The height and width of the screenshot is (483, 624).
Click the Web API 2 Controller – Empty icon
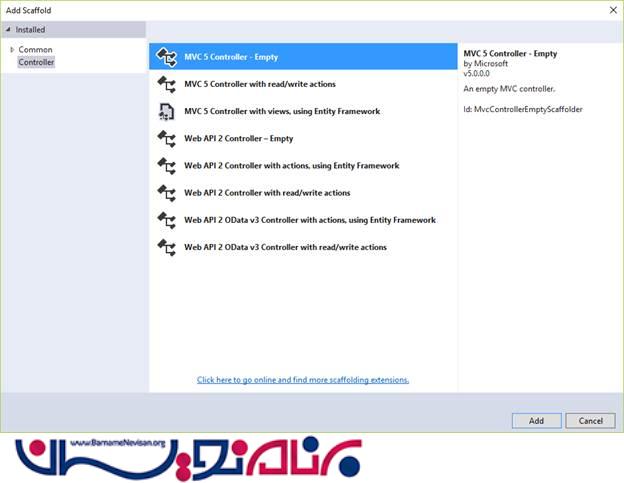click(166, 138)
